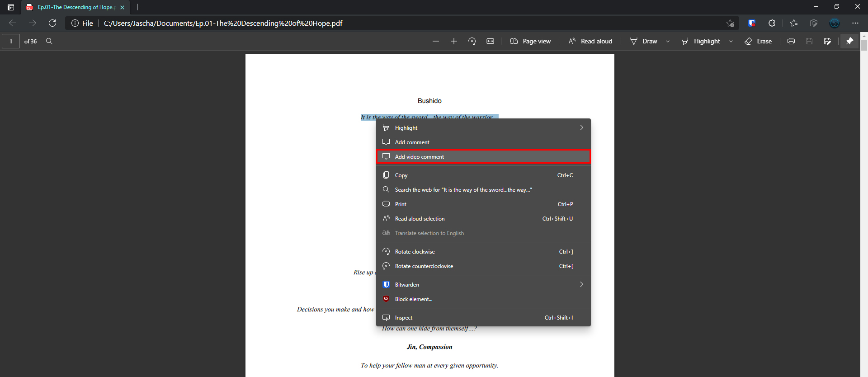Start Read aloud
The image size is (868, 377).
click(x=590, y=41)
